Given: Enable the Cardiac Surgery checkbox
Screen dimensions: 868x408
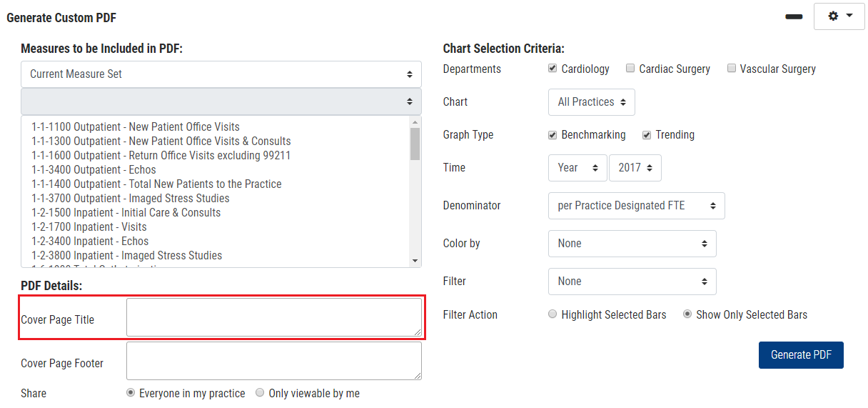Looking at the screenshot, I should point(630,69).
